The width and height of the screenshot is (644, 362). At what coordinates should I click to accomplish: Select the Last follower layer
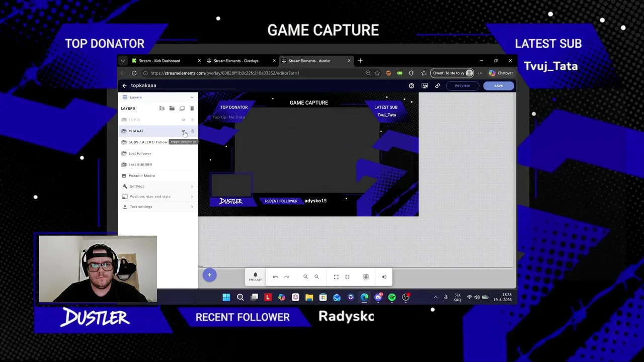point(158,153)
